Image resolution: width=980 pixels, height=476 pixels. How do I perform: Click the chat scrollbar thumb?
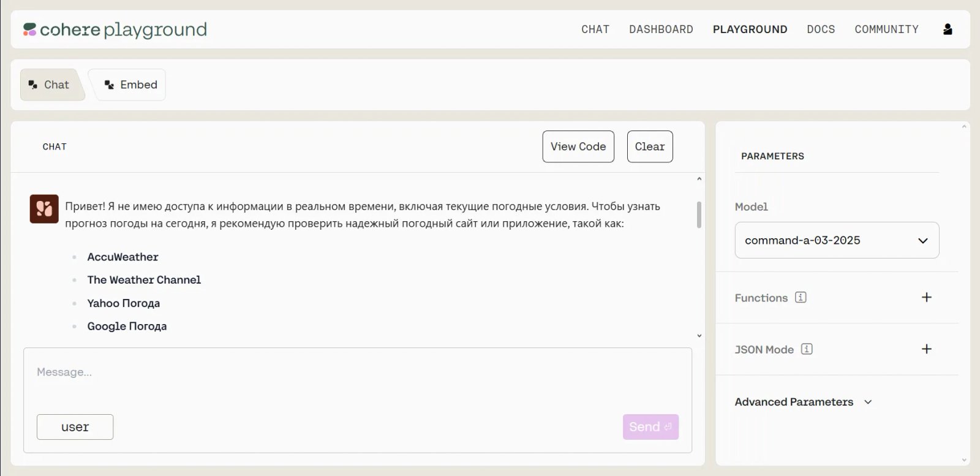[699, 214]
